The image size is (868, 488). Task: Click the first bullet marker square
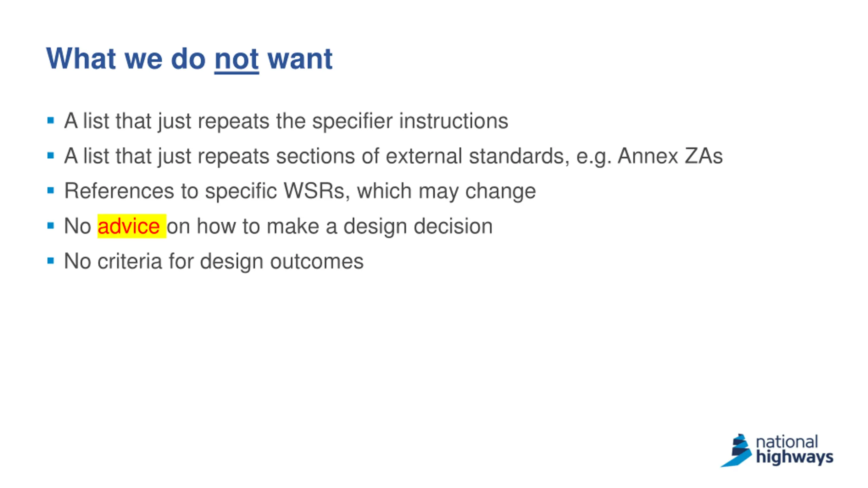click(51, 120)
